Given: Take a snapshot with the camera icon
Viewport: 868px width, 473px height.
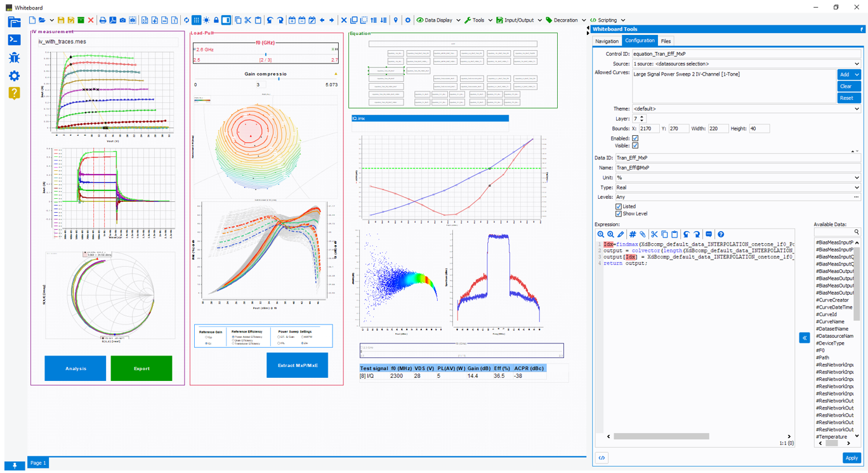Looking at the screenshot, I should point(122,20).
